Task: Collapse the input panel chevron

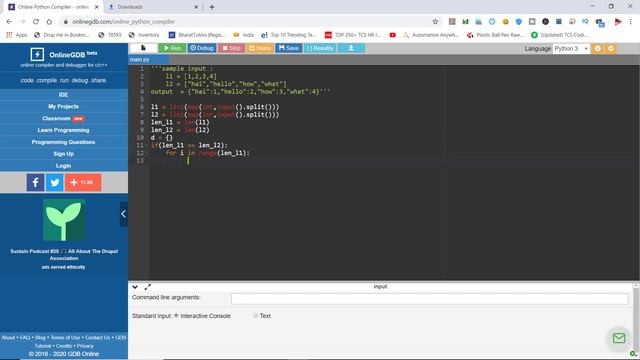Action: [x=135, y=287]
